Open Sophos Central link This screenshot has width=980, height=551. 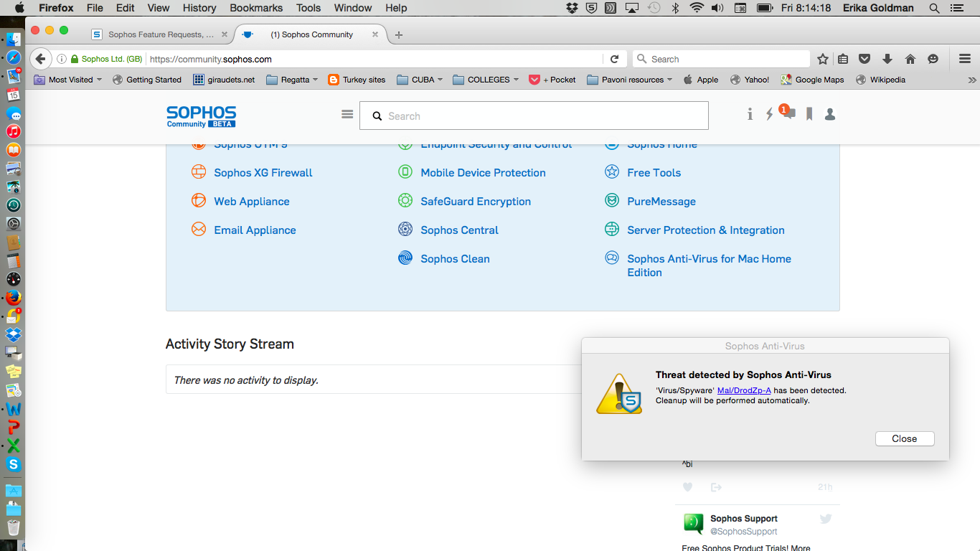(x=459, y=230)
